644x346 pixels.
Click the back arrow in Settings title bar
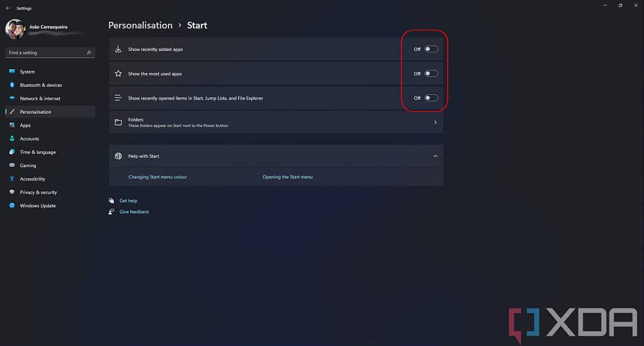pos(8,8)
